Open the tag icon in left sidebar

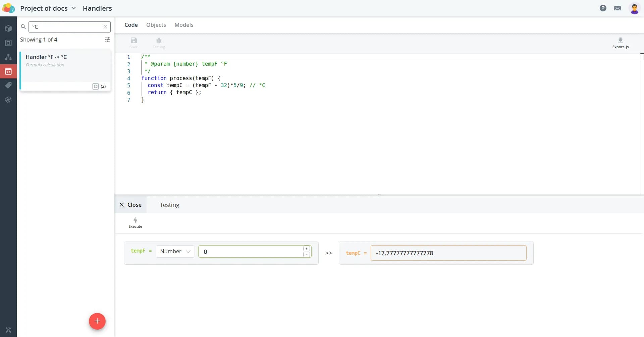tap(8, 85)
